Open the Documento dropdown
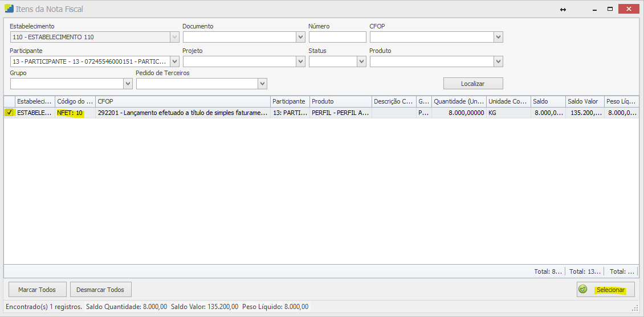 [300, 37]
